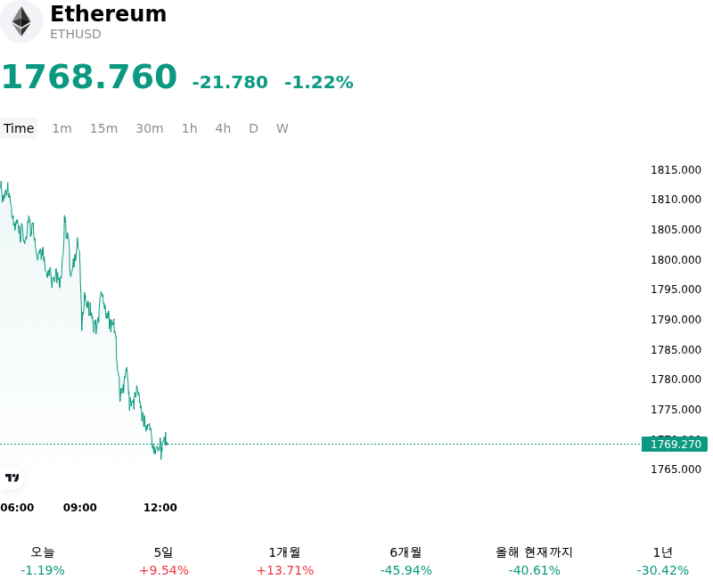
Task: Select the 1개월 +13.71% performance range
Action: point(284,561)
